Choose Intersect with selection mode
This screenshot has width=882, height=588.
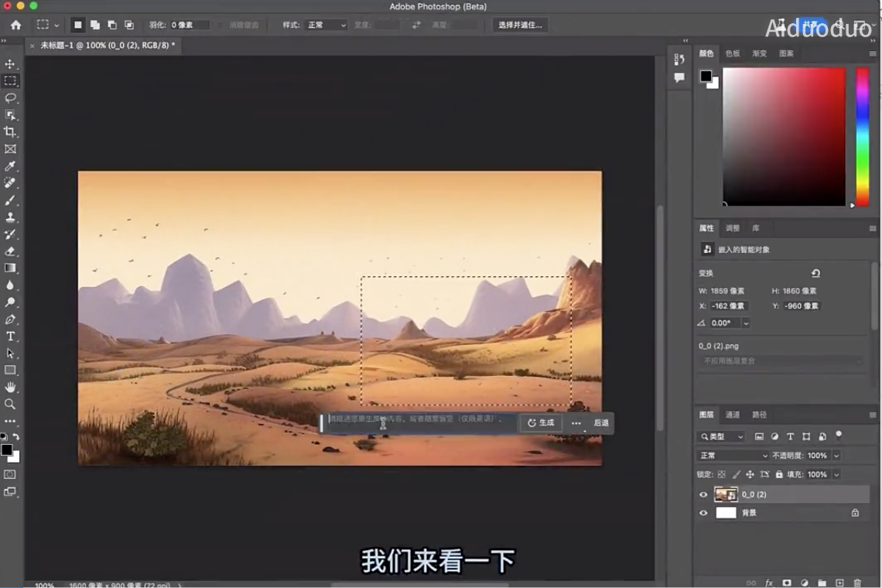pos(128,25)
